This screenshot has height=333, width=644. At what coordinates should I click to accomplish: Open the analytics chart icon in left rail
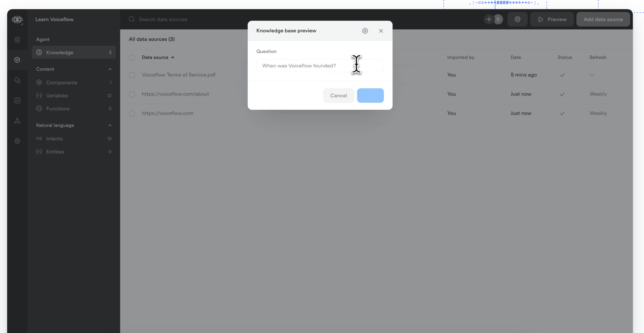coord(17,100)
